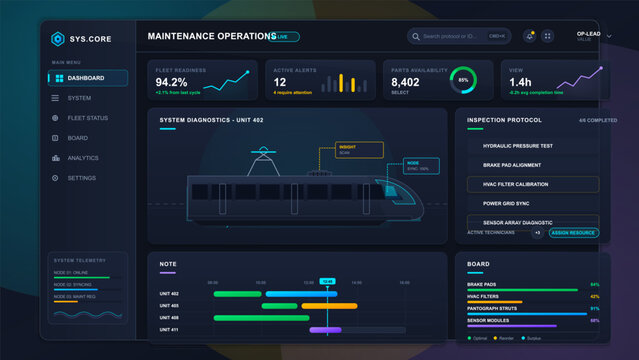
Task: Click Unit 405's green schedule bar
Action: 280,306
